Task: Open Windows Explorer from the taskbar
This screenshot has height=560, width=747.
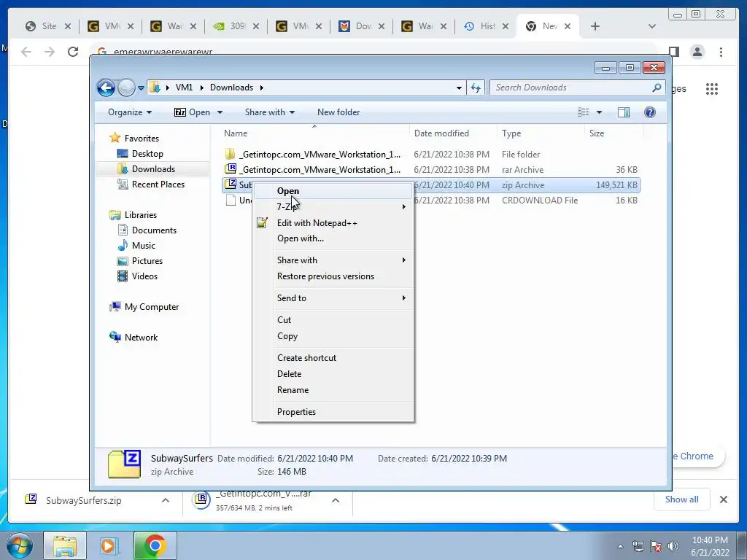Action: [65, 545]
